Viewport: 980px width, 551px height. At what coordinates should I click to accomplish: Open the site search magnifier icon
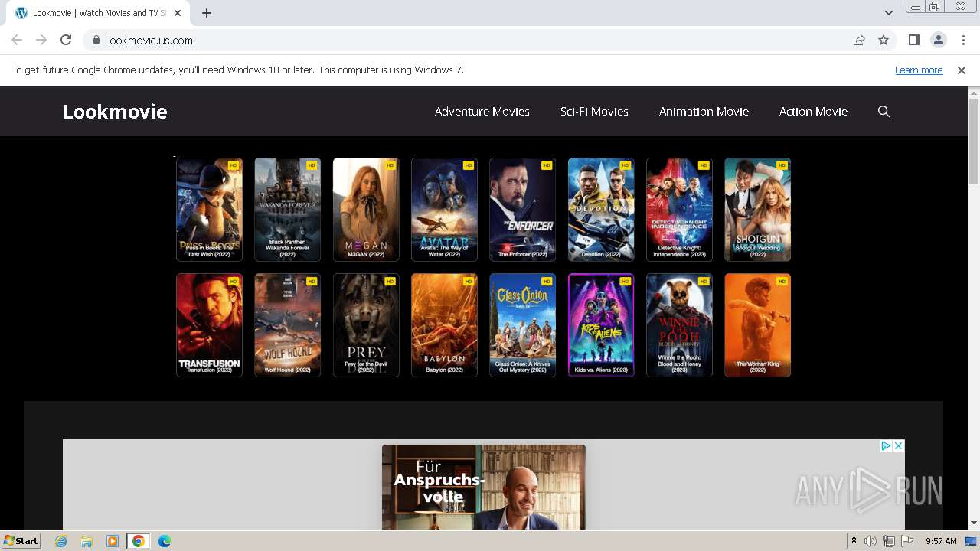coord(884,112)
